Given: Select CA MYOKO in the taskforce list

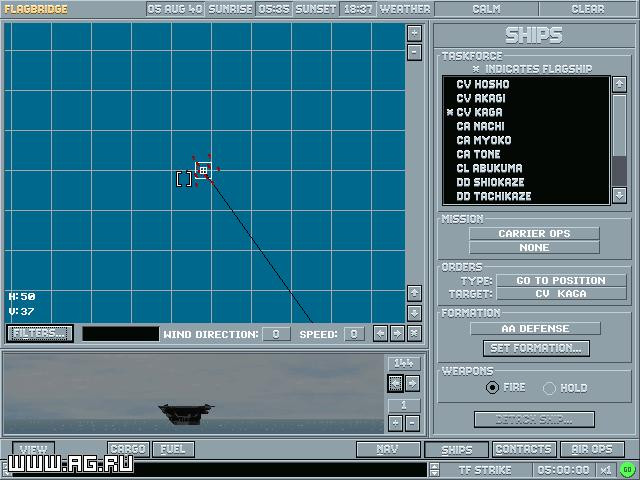Looking at the screenshot, I should click(526, 140).
